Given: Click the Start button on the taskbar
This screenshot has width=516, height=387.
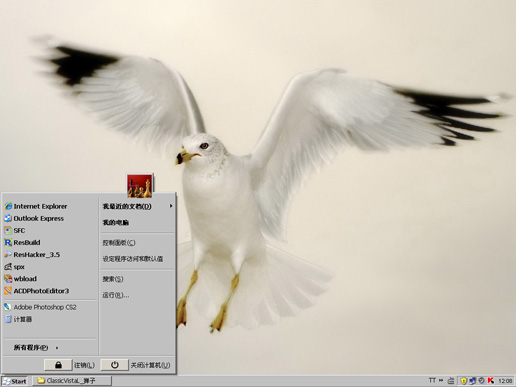Looking at the screenshot, I should pos(15,381).
